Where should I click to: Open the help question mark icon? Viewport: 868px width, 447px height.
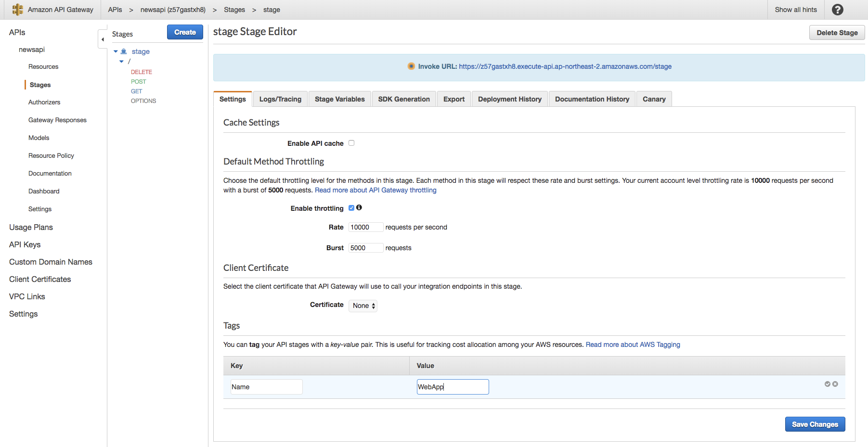837,10
